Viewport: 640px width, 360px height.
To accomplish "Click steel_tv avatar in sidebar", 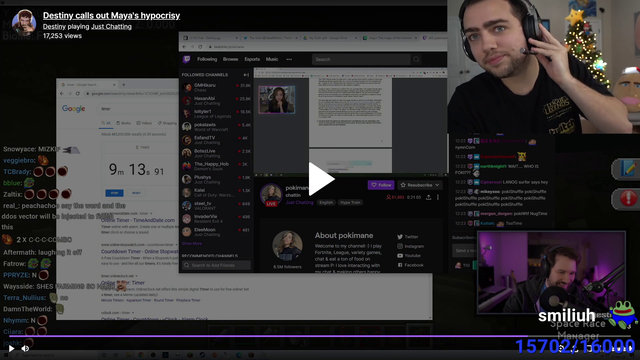I will pos(187,205).
